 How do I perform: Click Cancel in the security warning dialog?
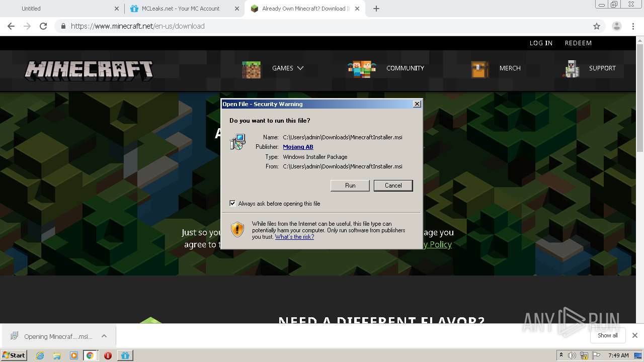393,186
